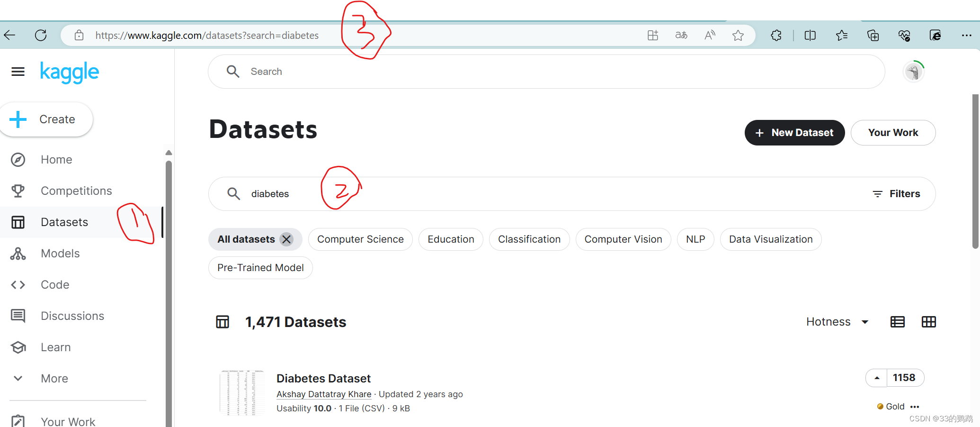This screenshot has height=427, width=980.
Task: Open the hamburger navigation menu
Action: point(18,72)
